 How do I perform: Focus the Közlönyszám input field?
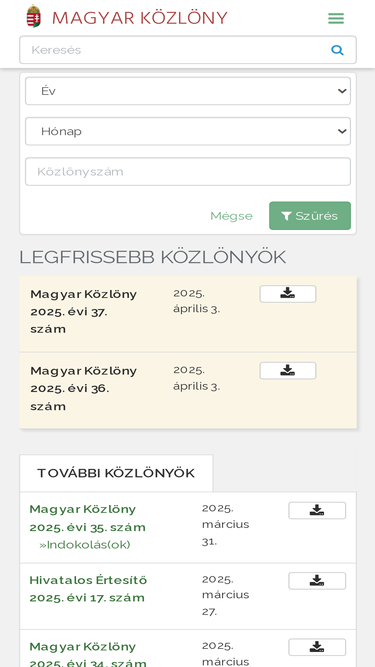188,171
